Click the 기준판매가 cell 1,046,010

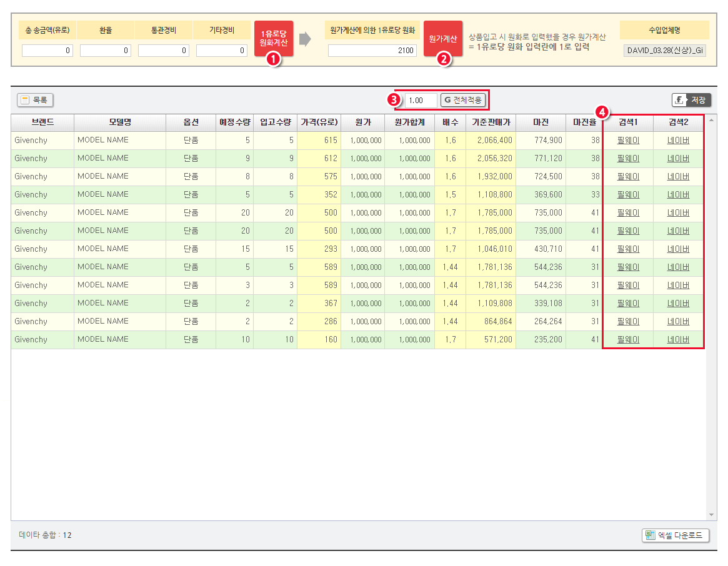pos(491,249)
